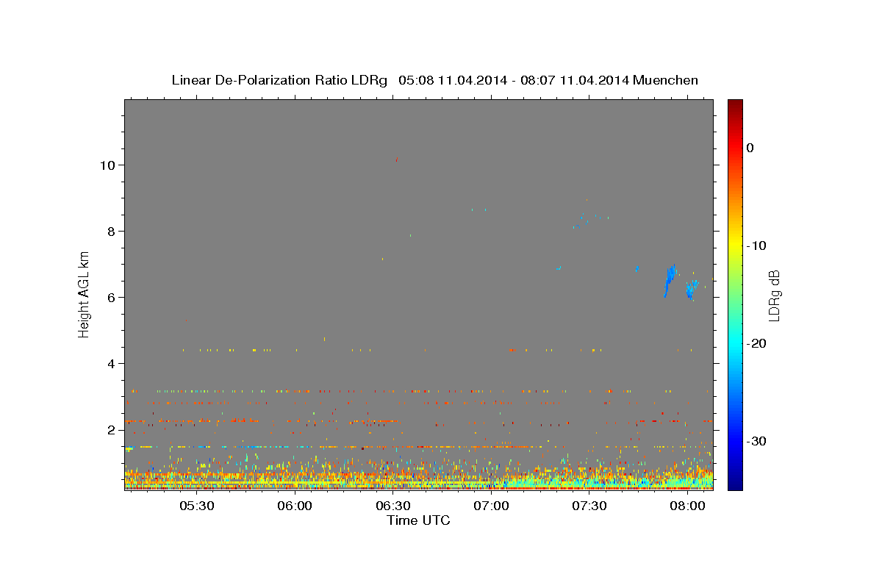Click the 07:00 time axis label
The width and height of the screenshot is (882, 588).
tap(491, 506)
